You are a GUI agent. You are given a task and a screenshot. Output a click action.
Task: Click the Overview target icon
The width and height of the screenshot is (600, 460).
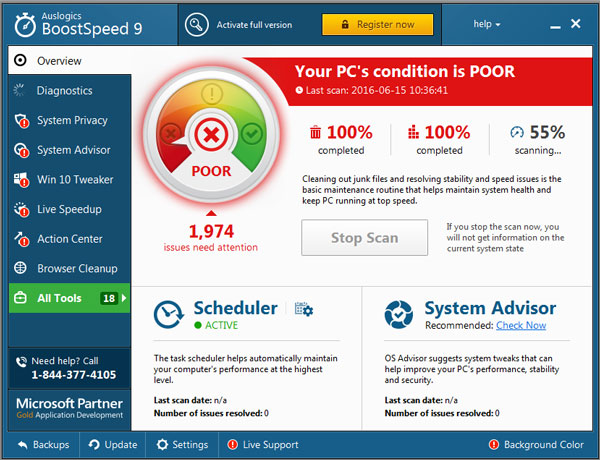(20, 60)
